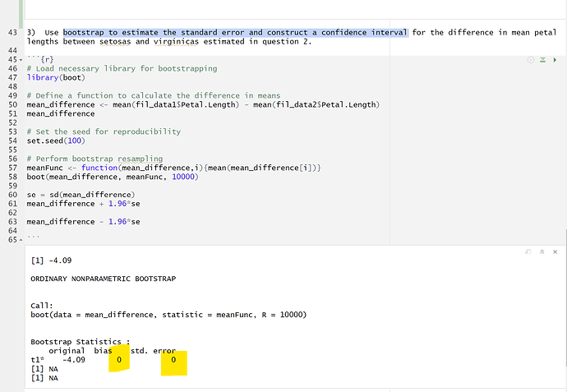Click the 't1*' row label in output
The image size is (567, 392).
(37, 360)
